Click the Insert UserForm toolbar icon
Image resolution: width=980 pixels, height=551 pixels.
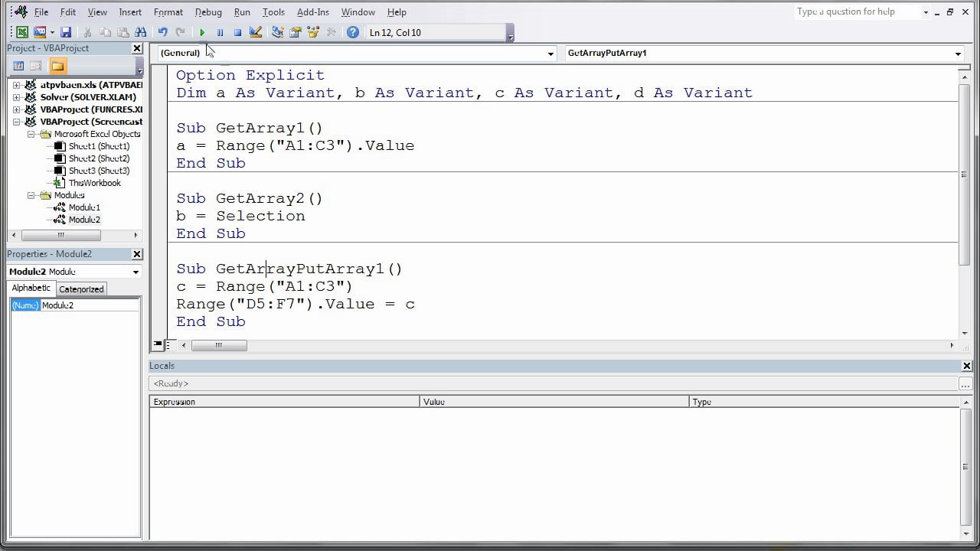[39, 32]
